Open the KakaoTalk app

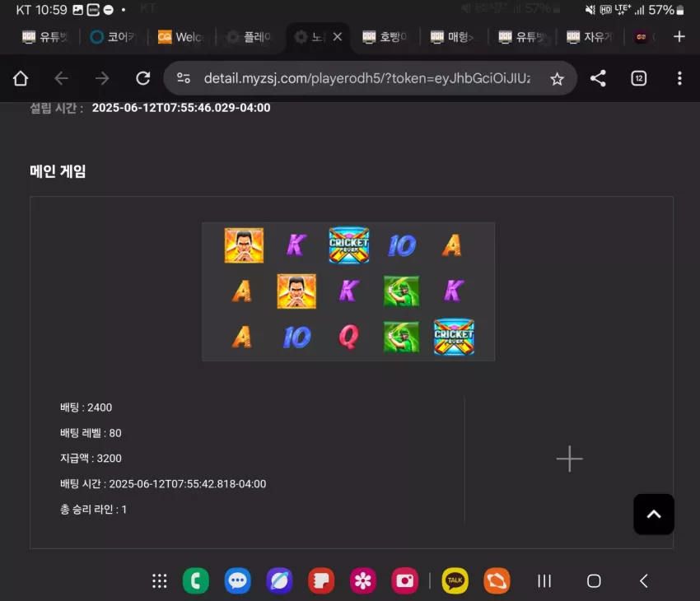click(455, 581)
